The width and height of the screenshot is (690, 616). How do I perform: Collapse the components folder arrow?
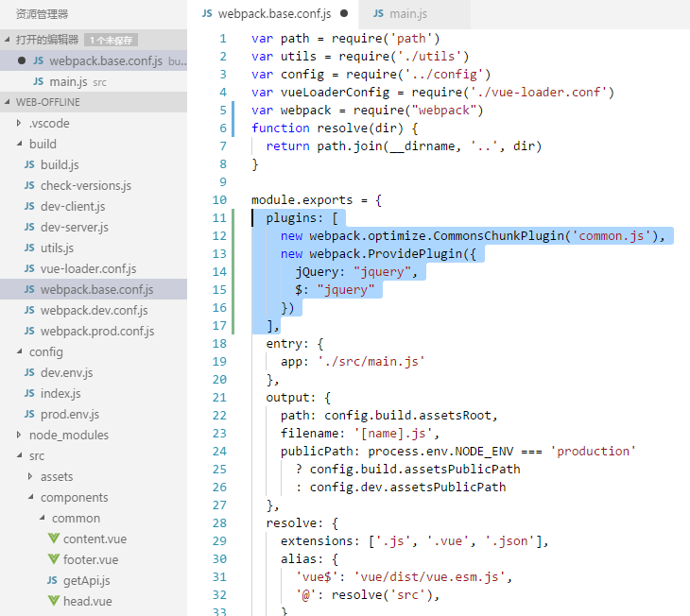click(30, 497)
